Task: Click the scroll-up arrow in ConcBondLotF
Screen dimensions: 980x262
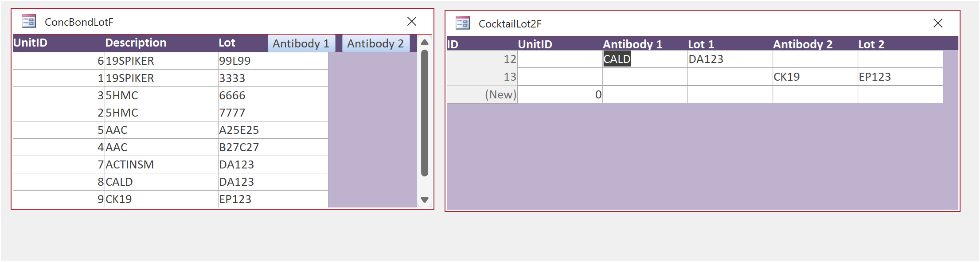Action: tap(424, 42)
